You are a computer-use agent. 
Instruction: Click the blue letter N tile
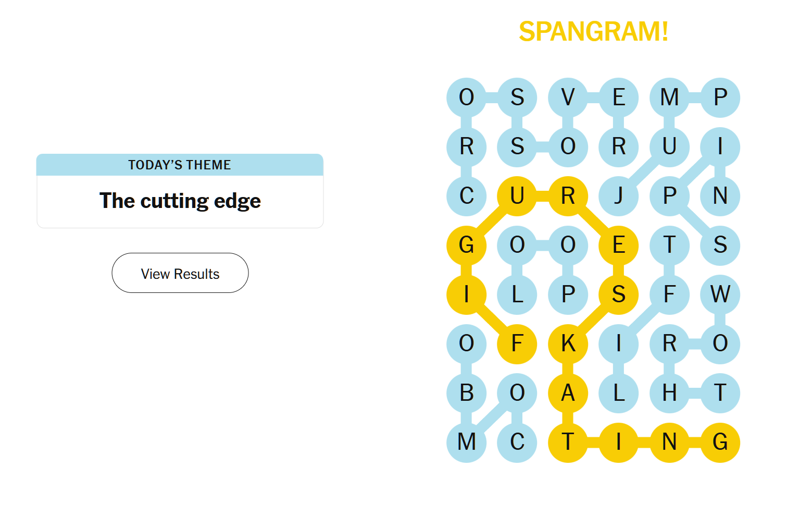pyautogui.click(x=720, y=196)
